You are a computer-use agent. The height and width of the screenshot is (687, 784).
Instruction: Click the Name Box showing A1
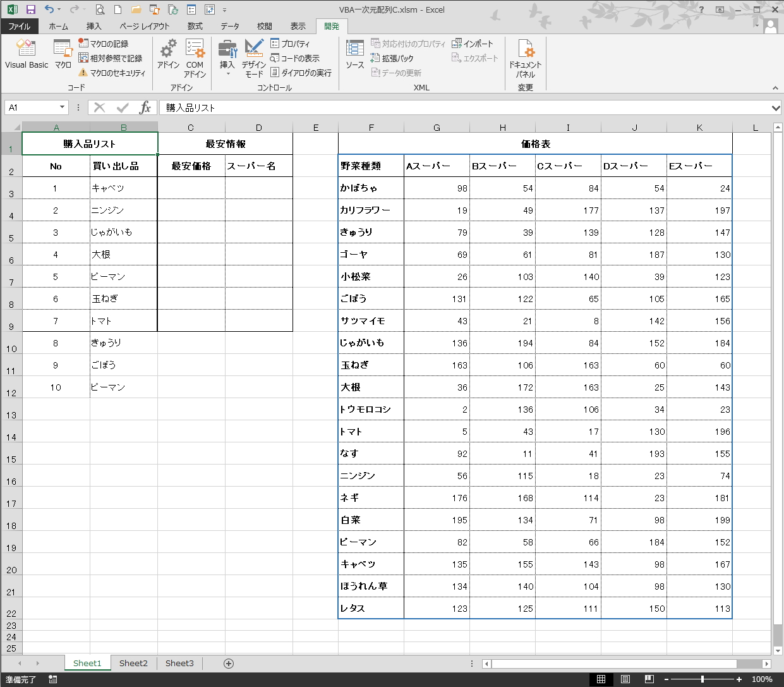[x=30, y=107]
